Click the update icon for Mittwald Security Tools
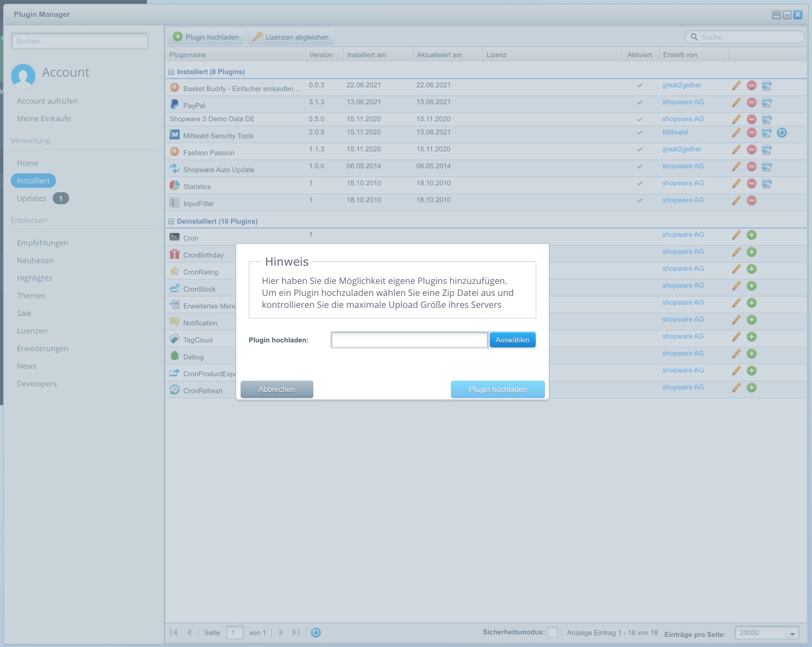Image resolution: width=812 pixels, height=647 pixels. tap(782, 133)
